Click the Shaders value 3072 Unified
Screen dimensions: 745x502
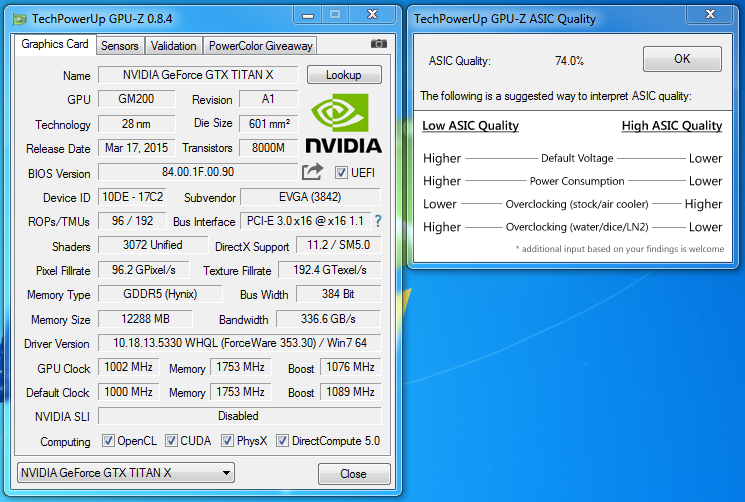153,245
